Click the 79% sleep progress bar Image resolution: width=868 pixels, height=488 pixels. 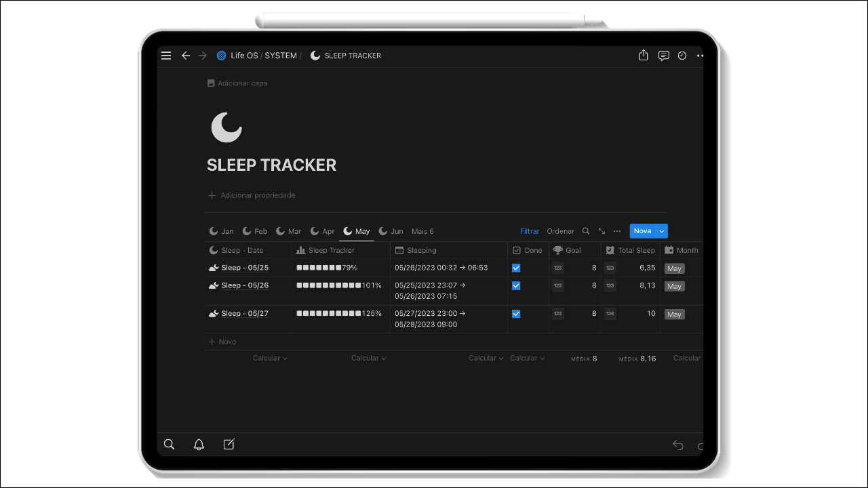pyautogui.click(x=327, y=268)
